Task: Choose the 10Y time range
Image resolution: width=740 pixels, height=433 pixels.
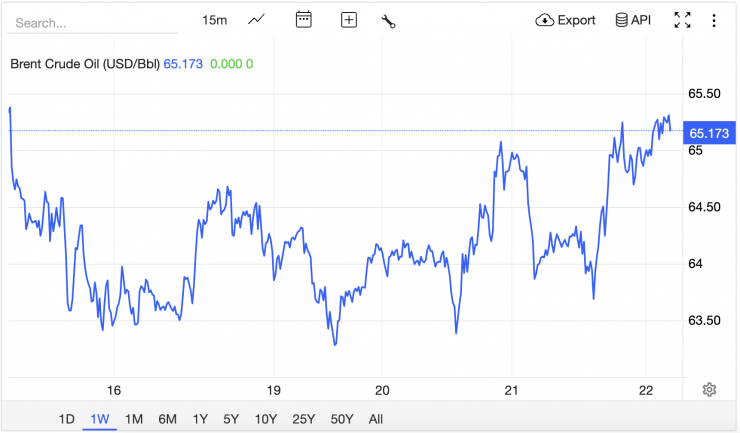Action: [266, 418]
